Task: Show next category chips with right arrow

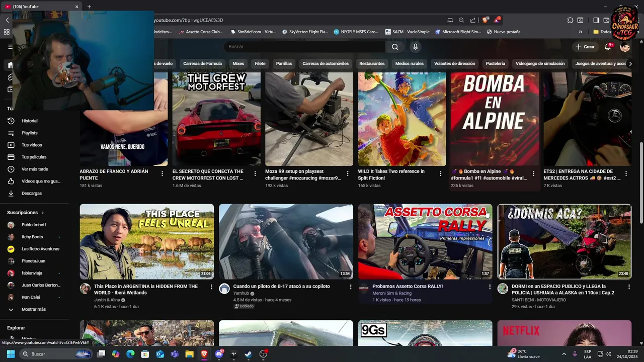Action: 630,64
